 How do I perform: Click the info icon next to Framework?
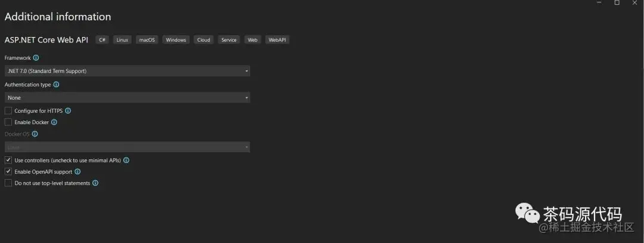pyautogui.click(x=36, y=58)
